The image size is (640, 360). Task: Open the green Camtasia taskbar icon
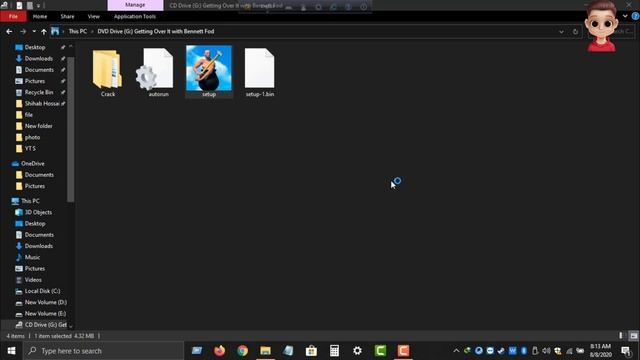click(x=380, y=351)
